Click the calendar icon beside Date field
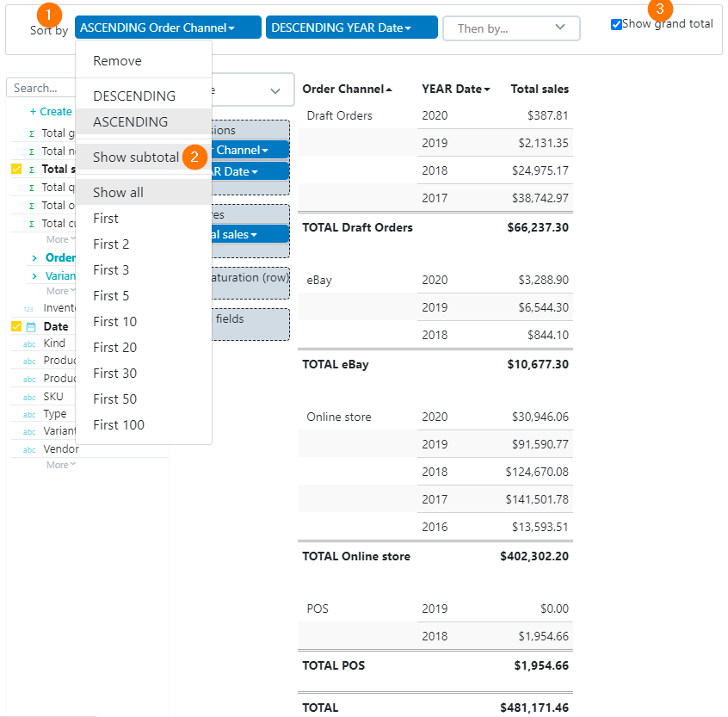Image resolution: width=728 pixels, height=717 pixels. (31, 327)
